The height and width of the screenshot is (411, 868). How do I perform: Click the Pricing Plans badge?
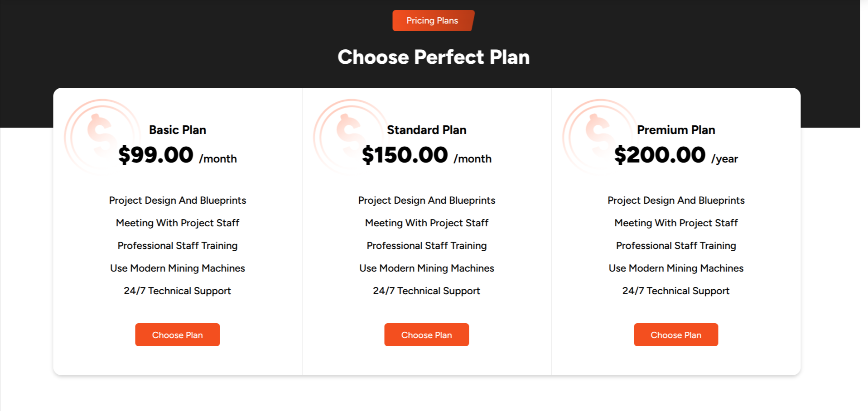pyautogui.click(x=433, y=21)
